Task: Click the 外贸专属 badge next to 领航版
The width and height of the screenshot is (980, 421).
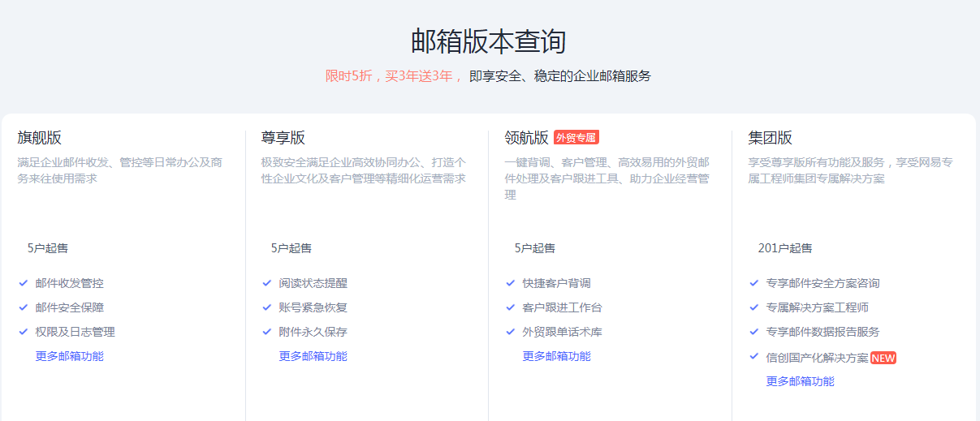Action: click(x=576, y=138)
